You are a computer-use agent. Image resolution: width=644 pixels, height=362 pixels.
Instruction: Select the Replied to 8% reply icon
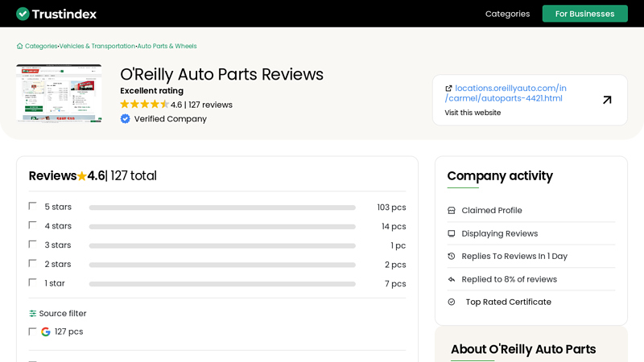pos(452,279)
